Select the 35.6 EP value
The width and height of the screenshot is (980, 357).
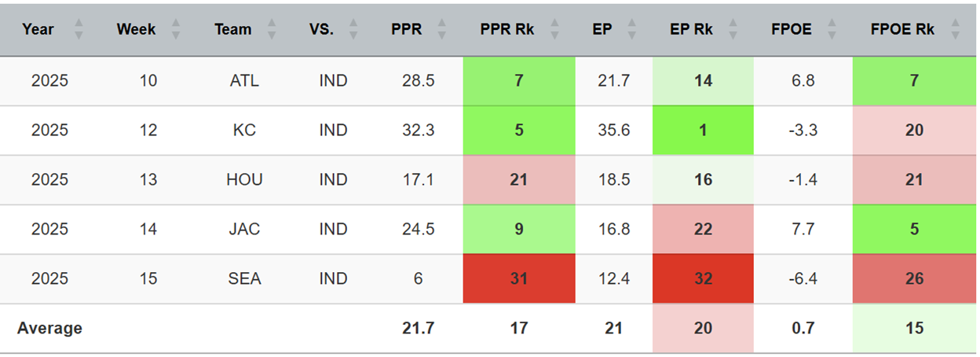pyautogui.click(x=613, y=130)
